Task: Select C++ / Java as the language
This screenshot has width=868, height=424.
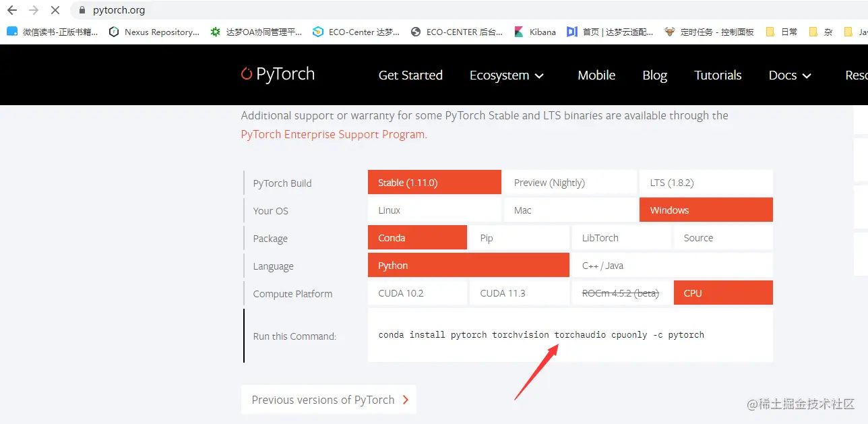Action: 672,265
